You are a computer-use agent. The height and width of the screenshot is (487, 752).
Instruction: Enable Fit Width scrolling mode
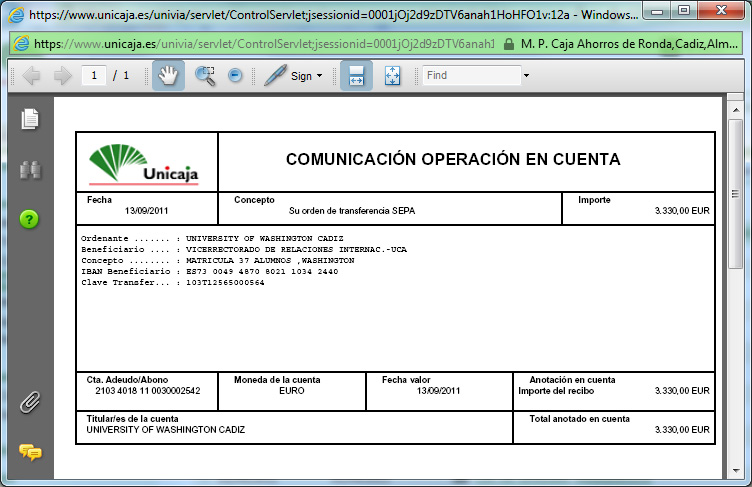pyautogui.click(x=356, y=75)
